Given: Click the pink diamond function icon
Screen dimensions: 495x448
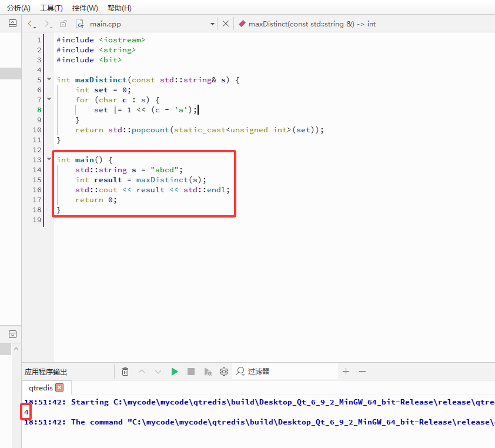Looking at the screenshot, I should (242, 24).
